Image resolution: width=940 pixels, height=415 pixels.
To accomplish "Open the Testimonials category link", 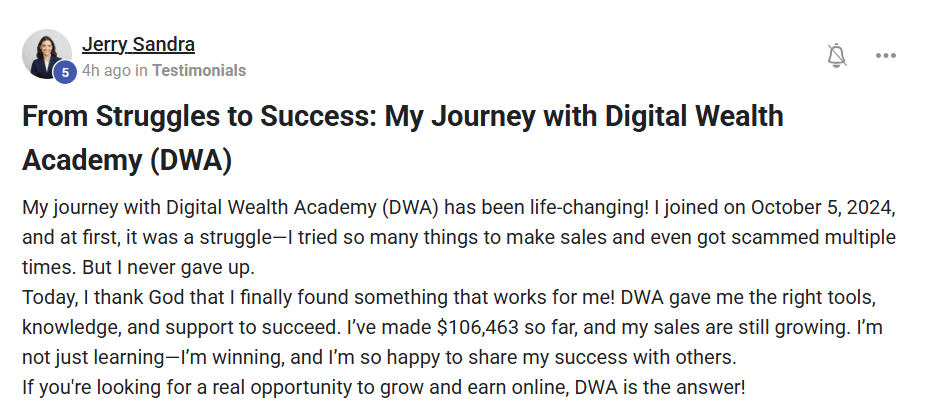I will [x=199, y=71].
